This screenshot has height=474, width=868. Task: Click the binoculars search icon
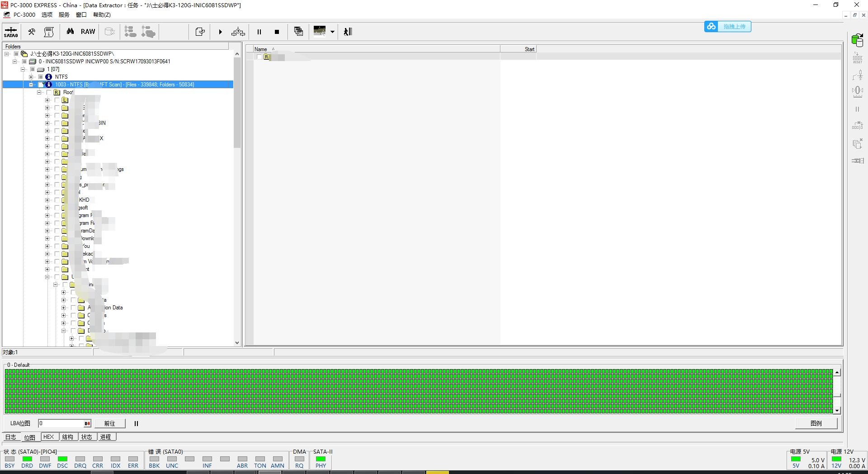[x=70, y=32]
